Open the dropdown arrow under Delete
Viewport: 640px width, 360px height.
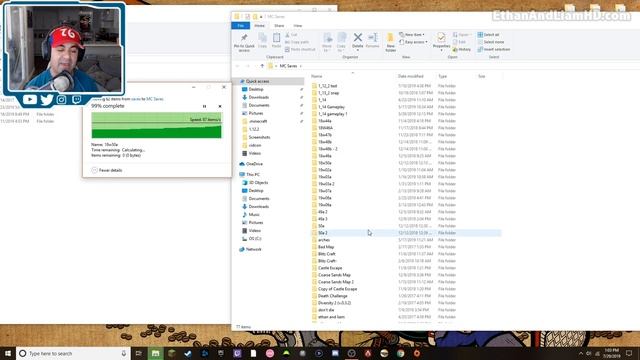point(358,50)
